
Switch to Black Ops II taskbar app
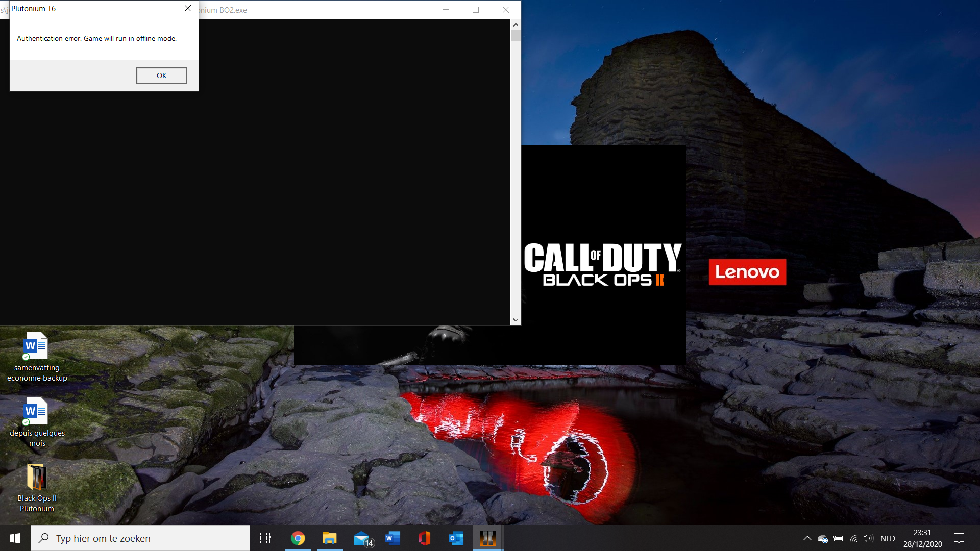coord(488,538)
